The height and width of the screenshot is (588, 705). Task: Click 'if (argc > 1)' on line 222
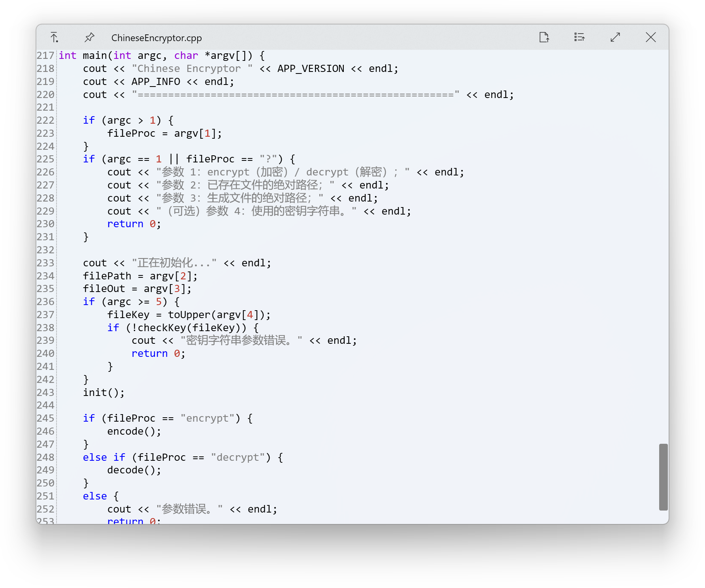(x=128, y=121)
